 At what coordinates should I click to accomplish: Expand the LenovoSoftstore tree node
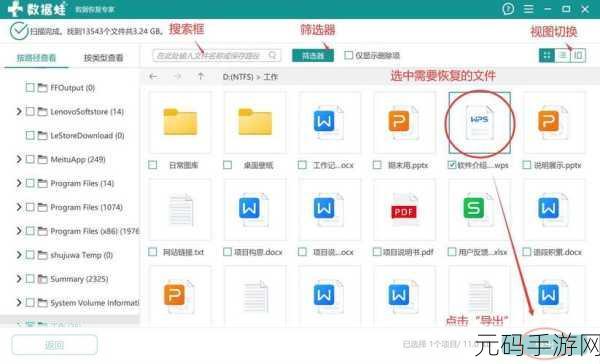[19, 111]
